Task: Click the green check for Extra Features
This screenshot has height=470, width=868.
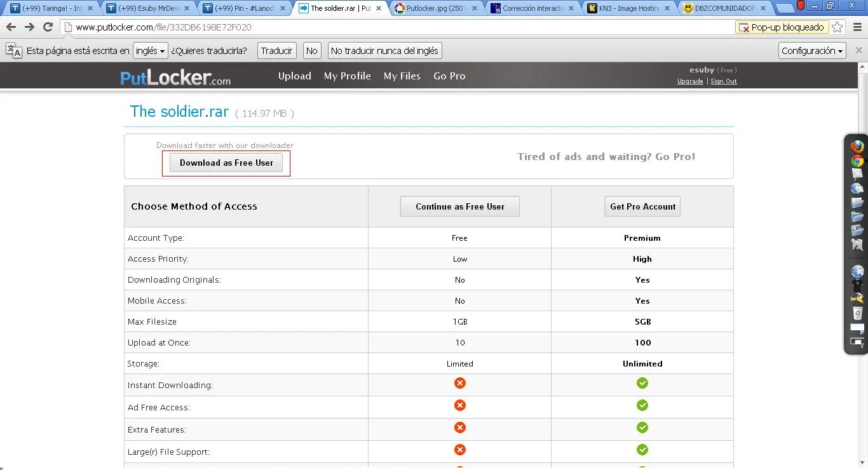Action: click(642, 427)
